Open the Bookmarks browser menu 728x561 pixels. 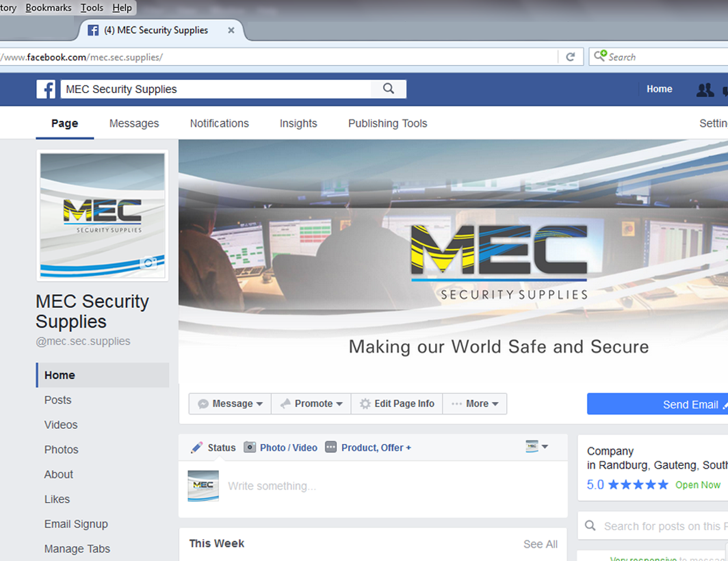[49, 8]
